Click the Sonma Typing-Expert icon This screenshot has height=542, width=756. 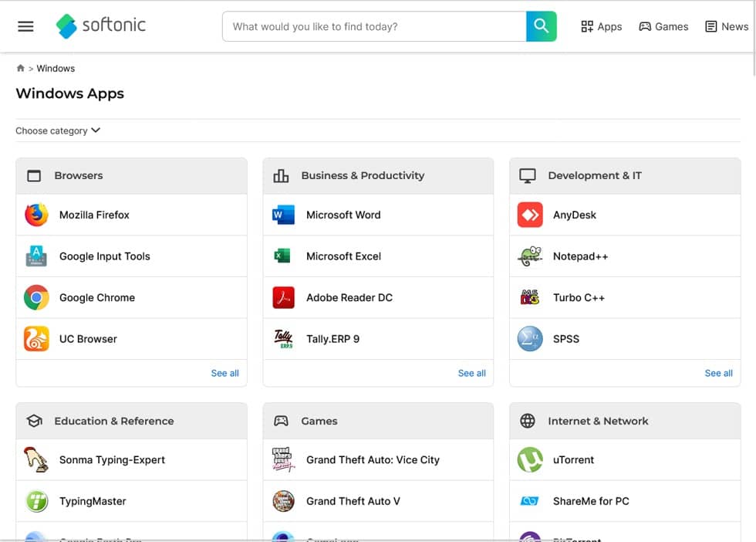coord(36,459)
